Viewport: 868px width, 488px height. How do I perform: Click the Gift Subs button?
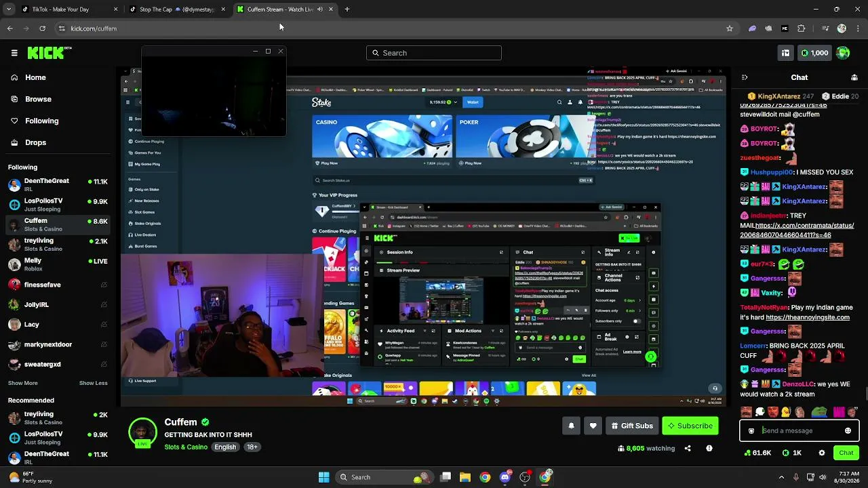coord(632,426)
